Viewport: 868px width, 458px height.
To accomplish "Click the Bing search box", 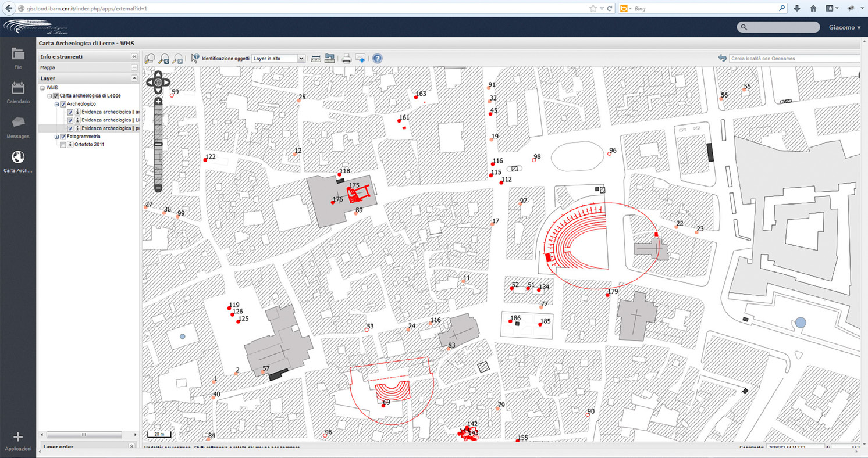I will tap(704, 9).
